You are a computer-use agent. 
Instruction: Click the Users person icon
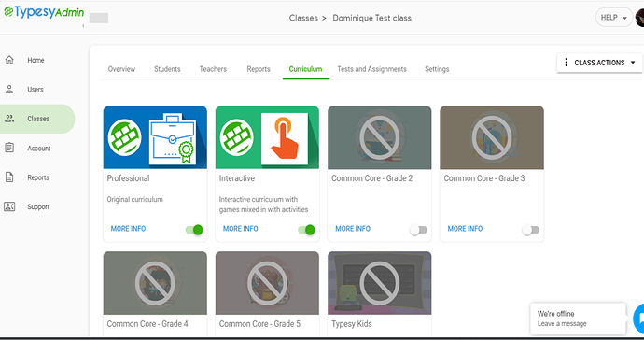tap(9, 90)
